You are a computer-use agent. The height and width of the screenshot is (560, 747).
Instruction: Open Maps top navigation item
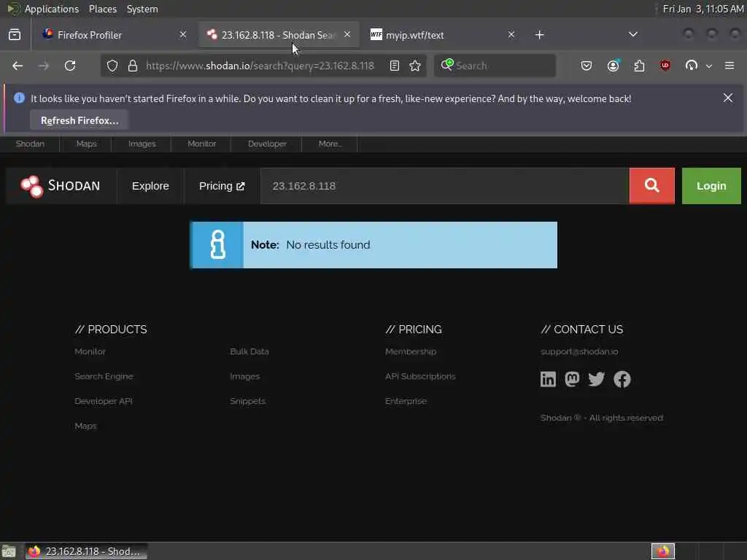pos(86,144)
